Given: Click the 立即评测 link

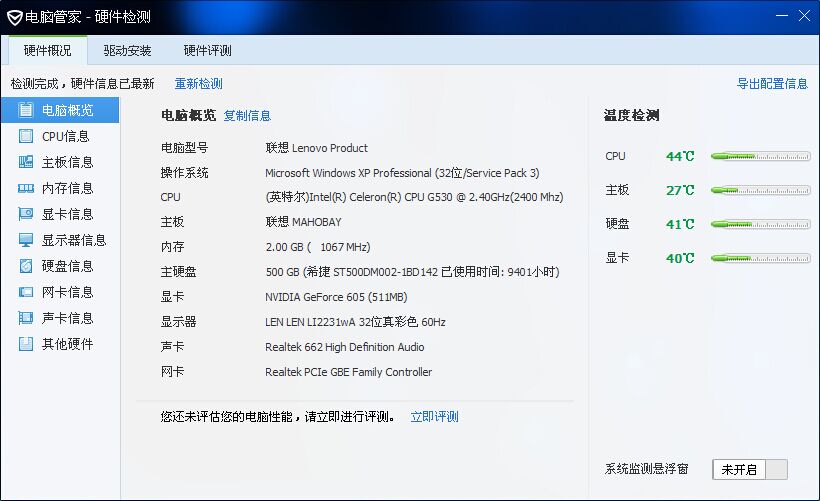Looking at the screenshot, I should pyautogui.click(x=434, y=417).
